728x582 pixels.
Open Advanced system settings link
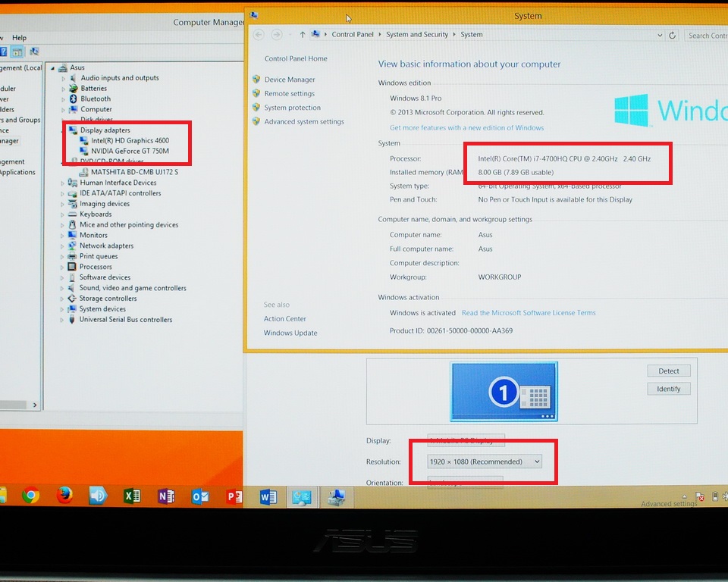point(304,121)
